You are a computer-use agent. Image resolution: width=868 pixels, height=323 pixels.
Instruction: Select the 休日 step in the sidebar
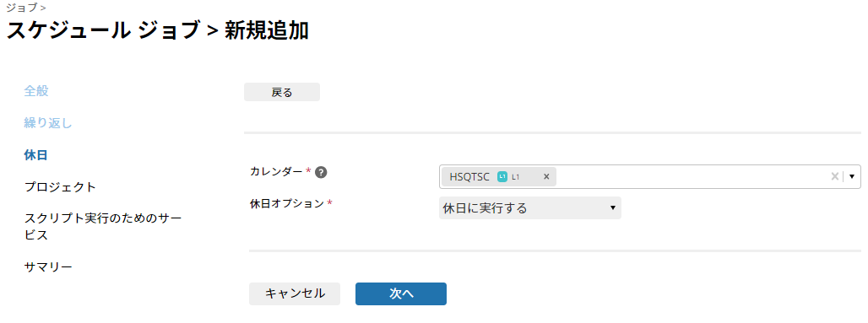(36, 155)
